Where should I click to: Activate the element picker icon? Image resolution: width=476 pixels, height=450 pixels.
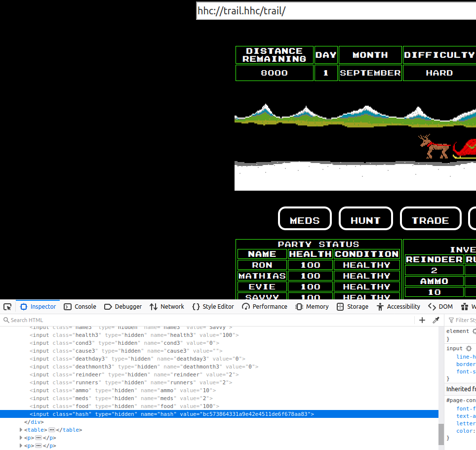tap(7, 307)
